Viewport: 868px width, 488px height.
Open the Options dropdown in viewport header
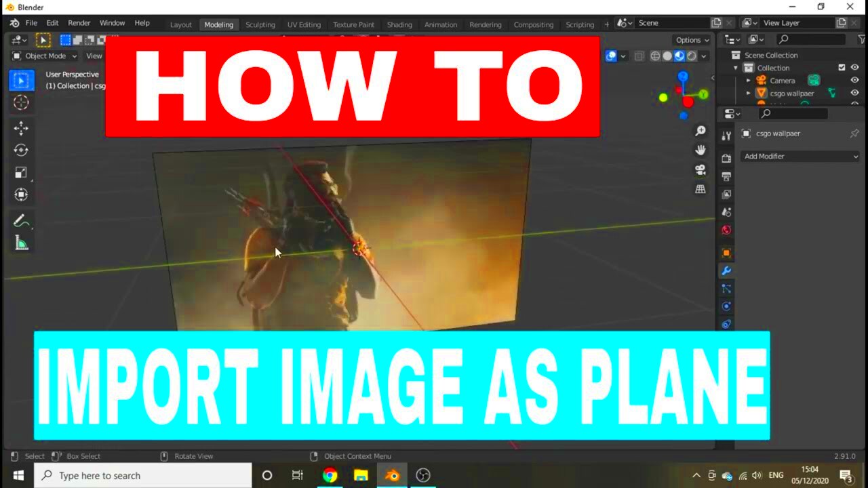coord(692,40)
